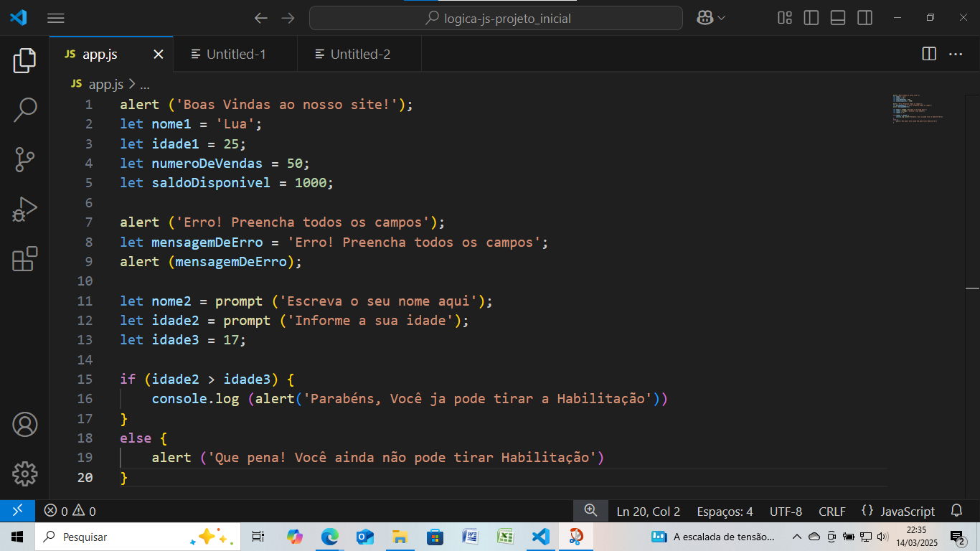980x551 pixels.
Task: Open Outlook from the taskbar
Action: coord(365,537)
